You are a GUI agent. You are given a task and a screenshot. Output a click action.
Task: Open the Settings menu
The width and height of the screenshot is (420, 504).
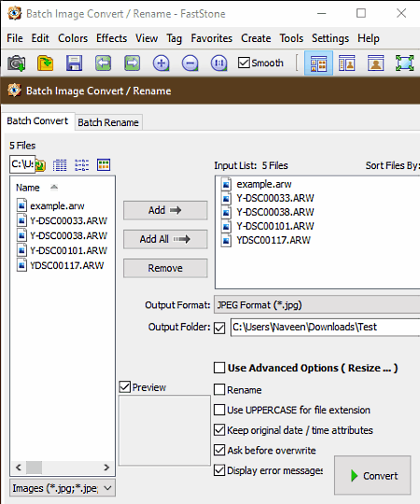pos(330,39)
